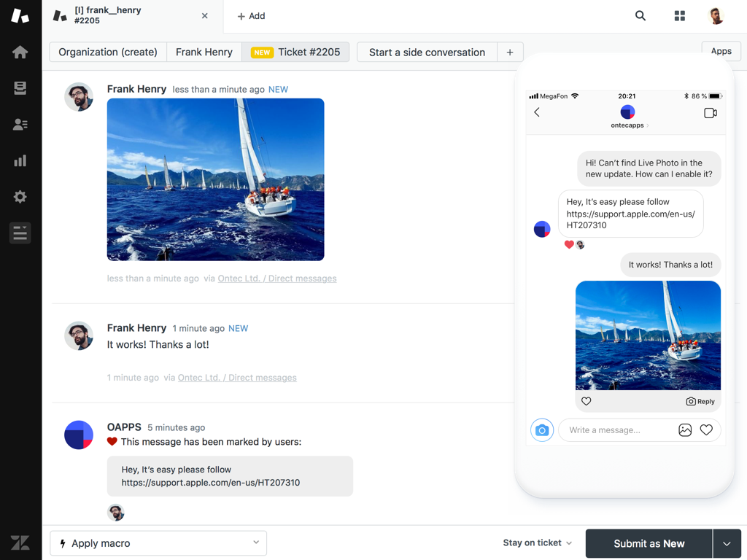
Task: Open the sailboat image attachment
Action: 216,179
